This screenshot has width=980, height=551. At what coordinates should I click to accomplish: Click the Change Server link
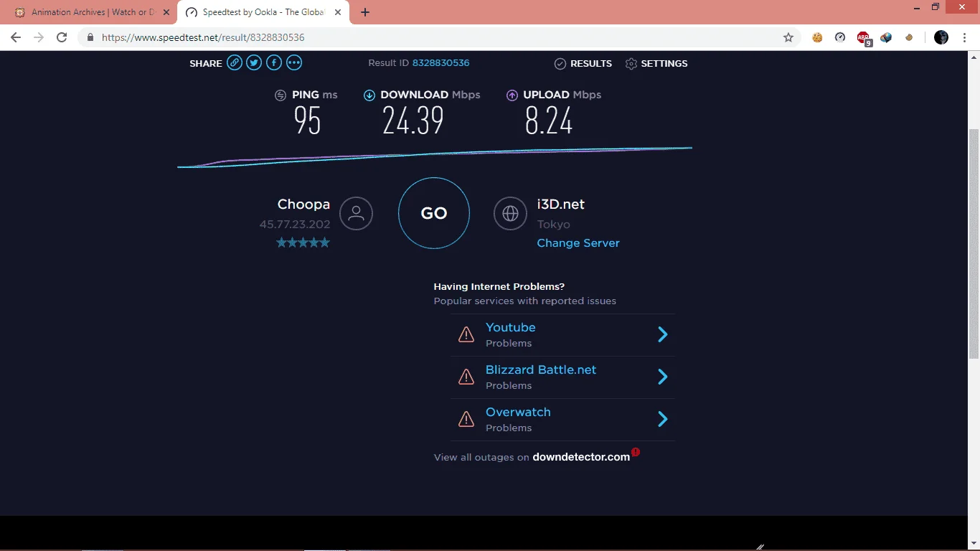coord(578,243)
